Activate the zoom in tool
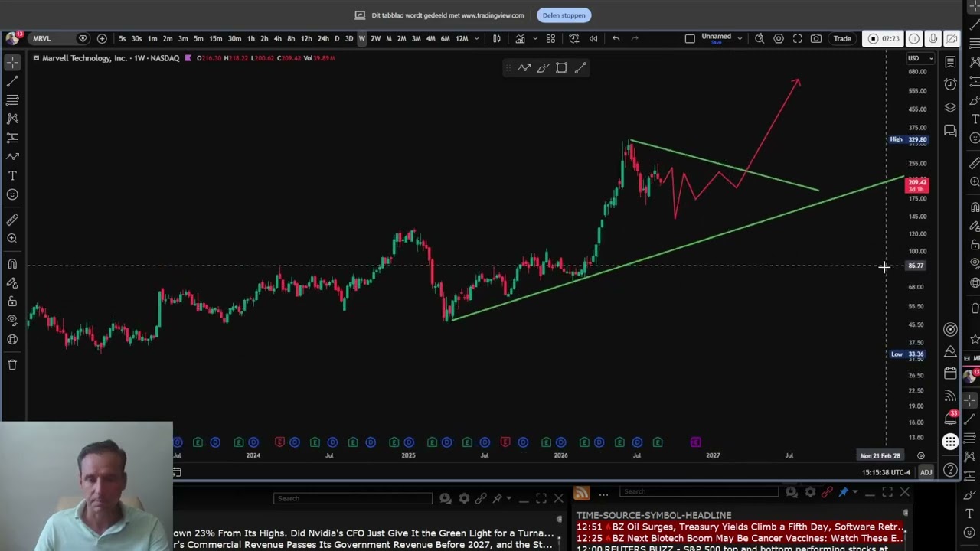The width and height of the screenshot is (980, 551). click(x=12, y=239)
